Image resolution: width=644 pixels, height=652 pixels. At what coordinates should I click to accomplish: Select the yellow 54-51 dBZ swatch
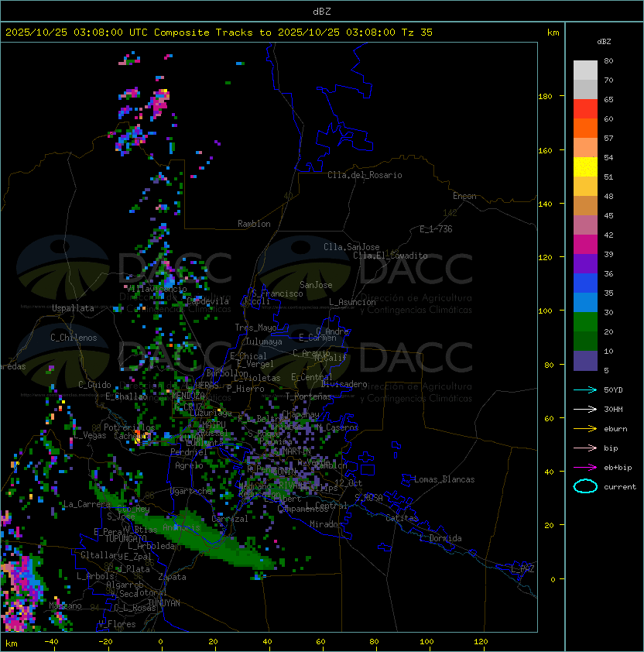click(585, 167)
